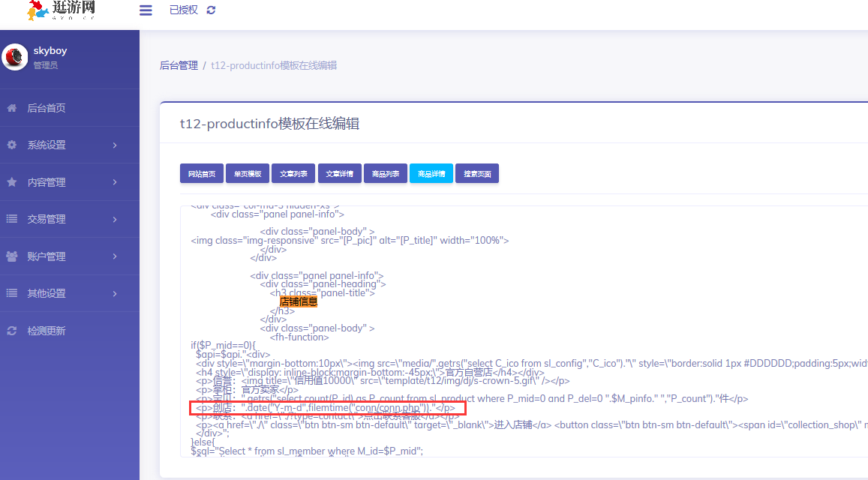Open the 搜索页面 template button
Image resolution: width=868 pixels, height=480 pixels.
477,173
